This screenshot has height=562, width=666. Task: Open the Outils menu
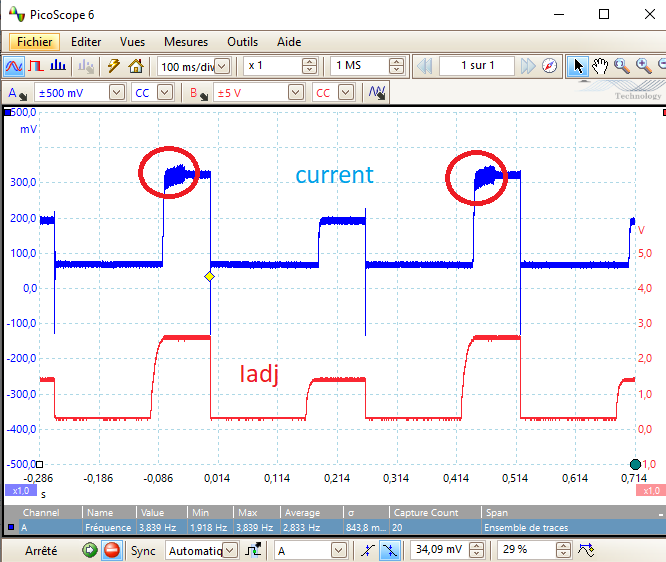(243, 42)
